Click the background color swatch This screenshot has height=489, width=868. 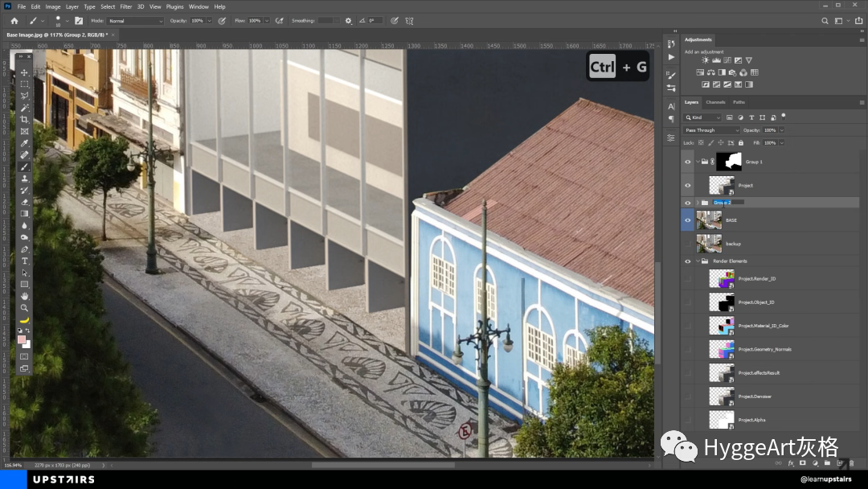tap(27, 344)
